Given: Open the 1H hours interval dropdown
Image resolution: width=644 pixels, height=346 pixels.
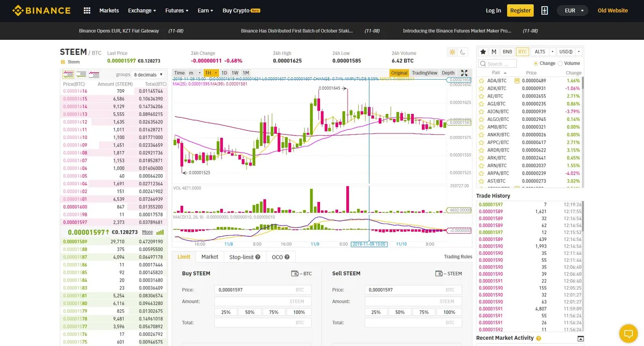Looking at the screenshot, I should 211,73.
